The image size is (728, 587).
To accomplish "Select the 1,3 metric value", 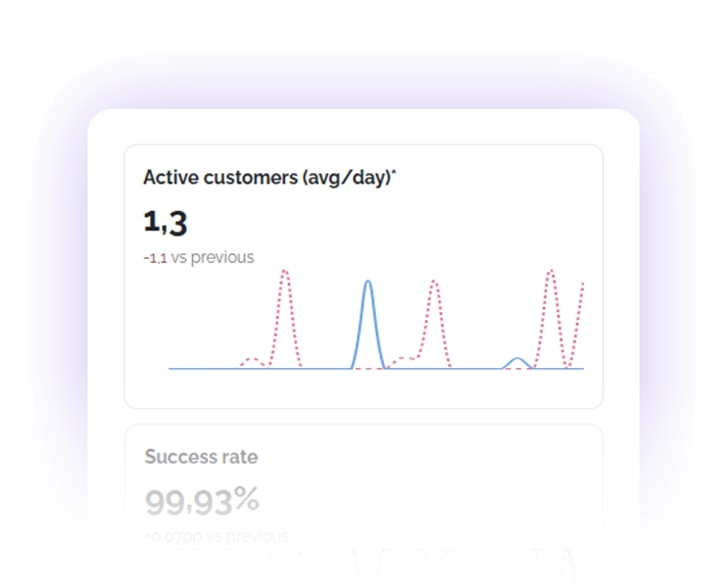I will [164, 221].
